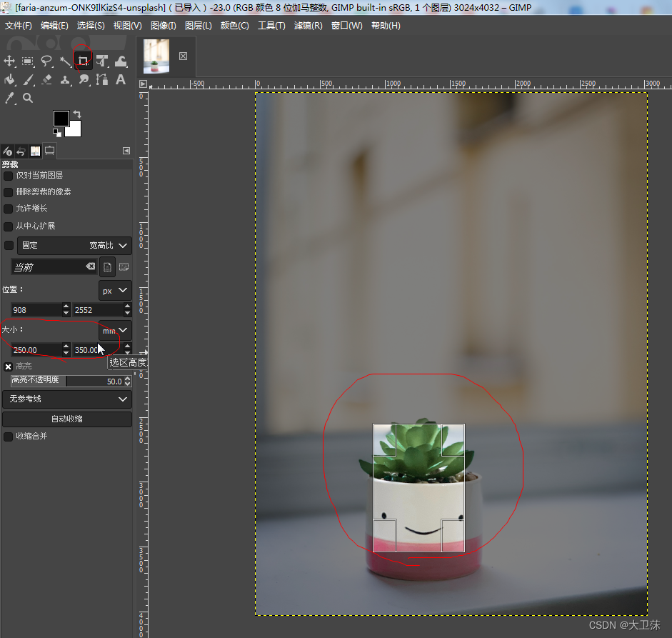The width and height of the screenshot is (672, 638).
Task: Select the Text tool
Action: [x=121, y=80]
